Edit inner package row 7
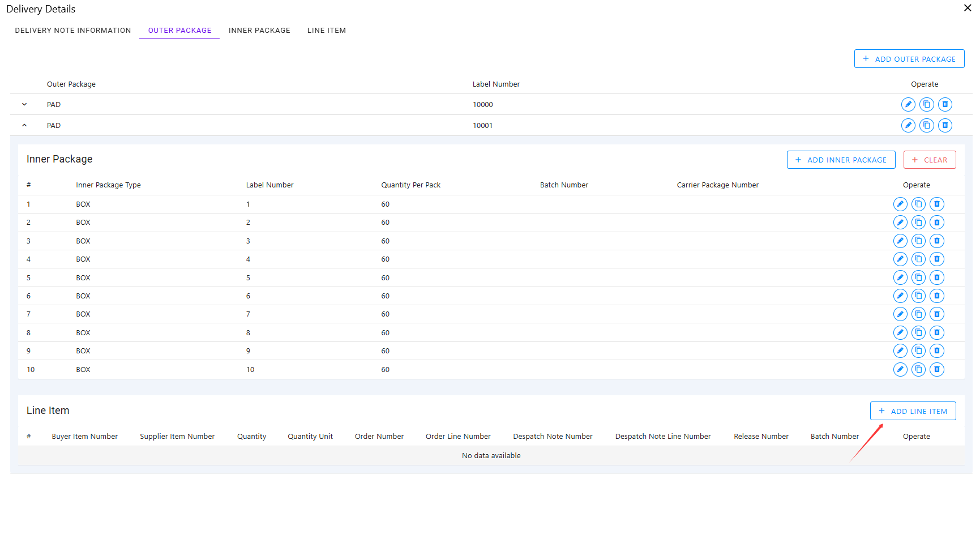Screen dimensions: 980x534 point(900,314)
